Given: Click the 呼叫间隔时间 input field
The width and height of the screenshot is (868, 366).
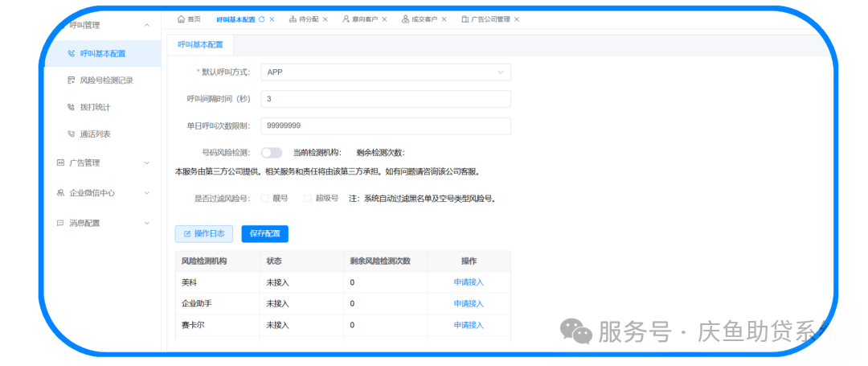Looking at the screenshot, I should click(x=386, y=99).
